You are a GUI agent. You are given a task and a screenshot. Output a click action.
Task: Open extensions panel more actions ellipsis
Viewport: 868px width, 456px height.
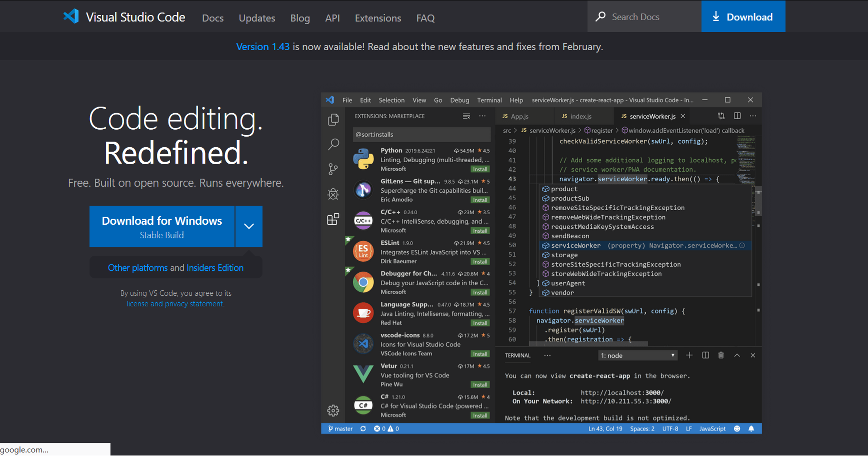click(482, 116)
